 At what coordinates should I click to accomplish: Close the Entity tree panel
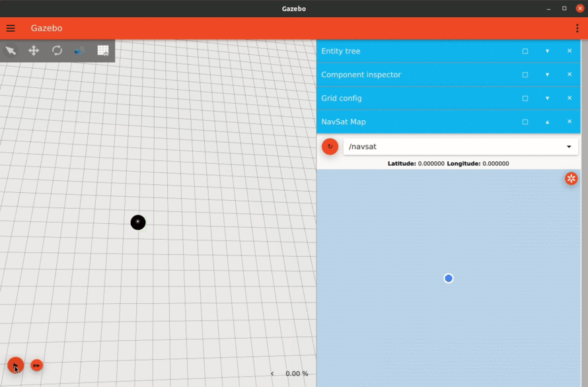tap(570, 51)
